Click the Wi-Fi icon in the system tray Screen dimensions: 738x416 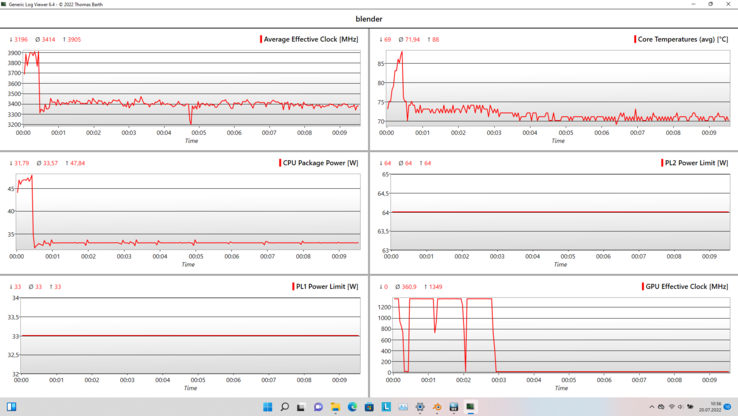pyautogui.click(x=671, y=407)
